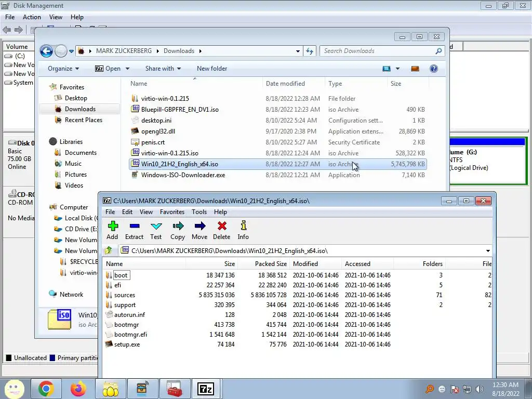
Task: Toggle the Explorer preview pane
Action: pos(415,69)
